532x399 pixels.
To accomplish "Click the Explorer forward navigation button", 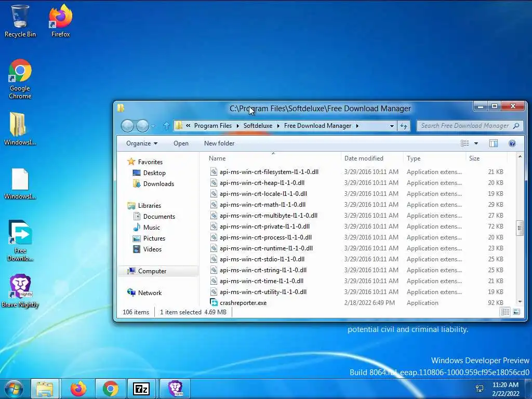I will click(x=142, y=126).
